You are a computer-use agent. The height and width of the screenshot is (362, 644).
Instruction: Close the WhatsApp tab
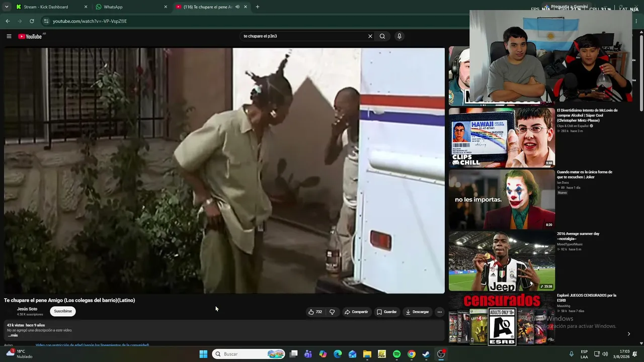[166, 7]
